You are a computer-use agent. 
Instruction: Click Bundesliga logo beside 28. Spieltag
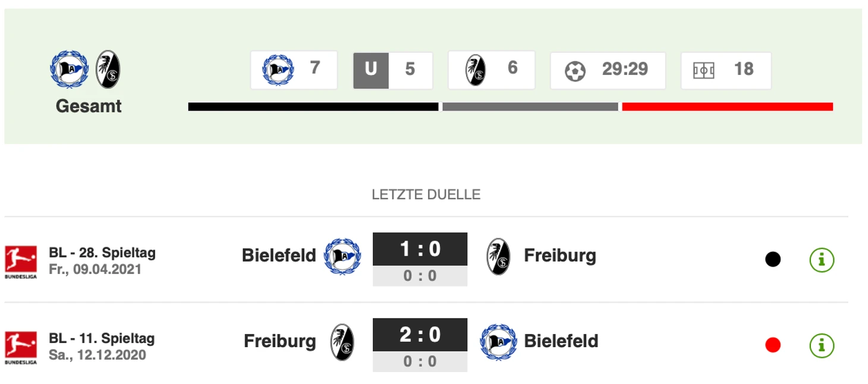pyautogui.click(x=21, y=262)
